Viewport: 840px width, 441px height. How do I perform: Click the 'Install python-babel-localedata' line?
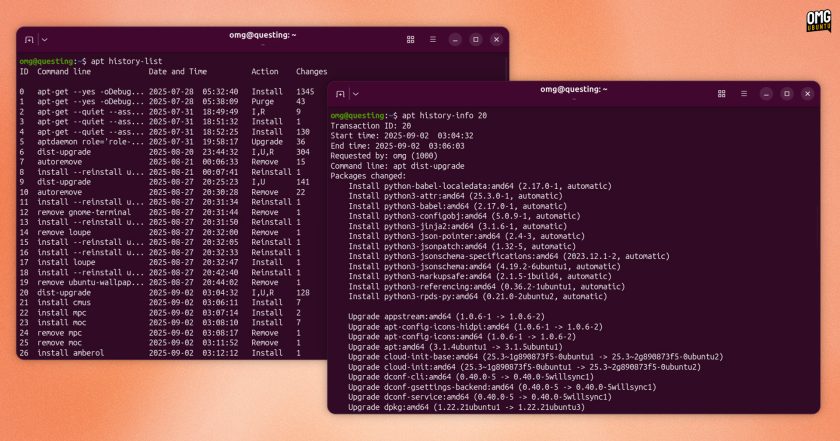(480, 186)
